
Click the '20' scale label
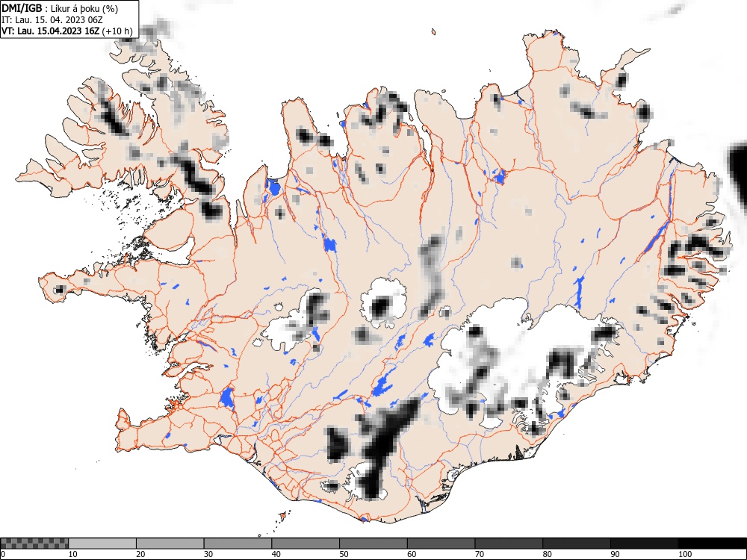click(140, 554)
